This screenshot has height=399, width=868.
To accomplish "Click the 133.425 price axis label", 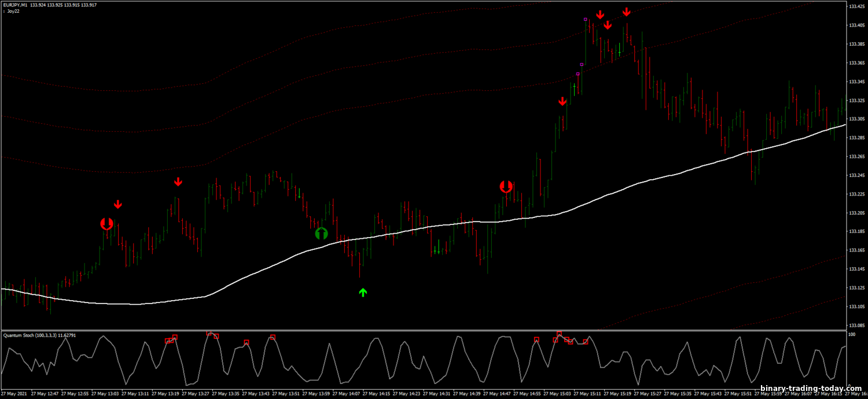I will 856,6.
